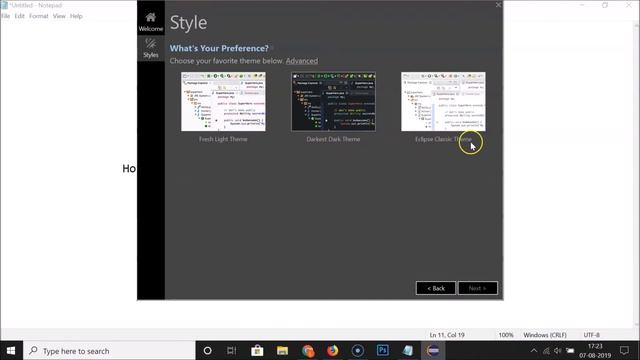Screen dimensions: 640x360
Task: Open Notepad File menu
Action: (6, 16)
